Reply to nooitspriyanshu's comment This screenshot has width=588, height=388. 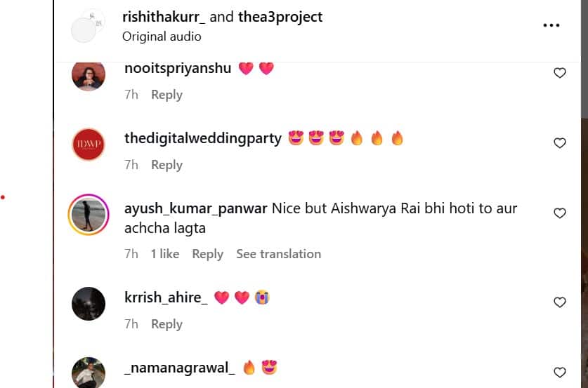pyautogui.click(x=167, y=95)
